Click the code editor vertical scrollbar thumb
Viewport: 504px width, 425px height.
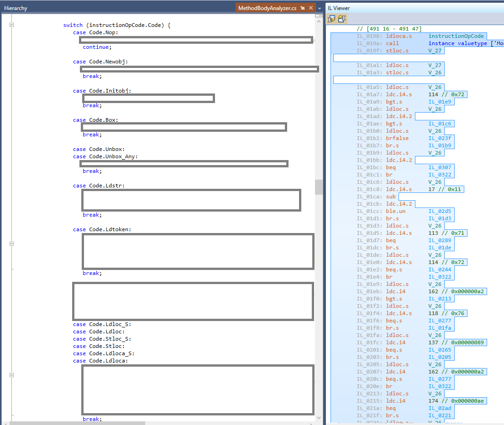[x=319, y=187]
